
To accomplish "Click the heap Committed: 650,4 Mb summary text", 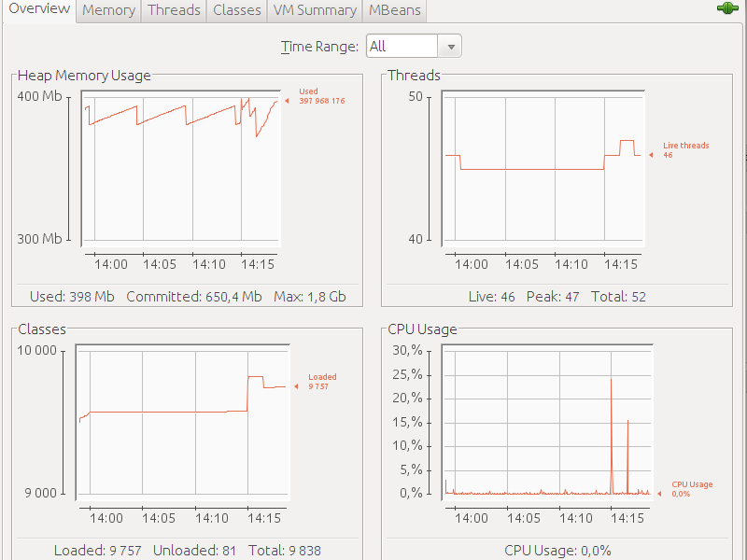I will [194, 297].
